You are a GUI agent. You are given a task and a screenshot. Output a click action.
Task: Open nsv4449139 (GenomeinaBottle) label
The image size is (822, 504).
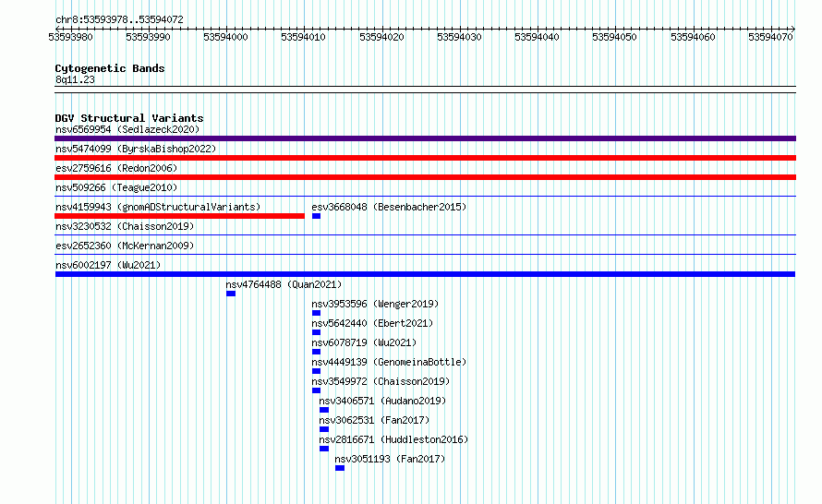point(389,362)
